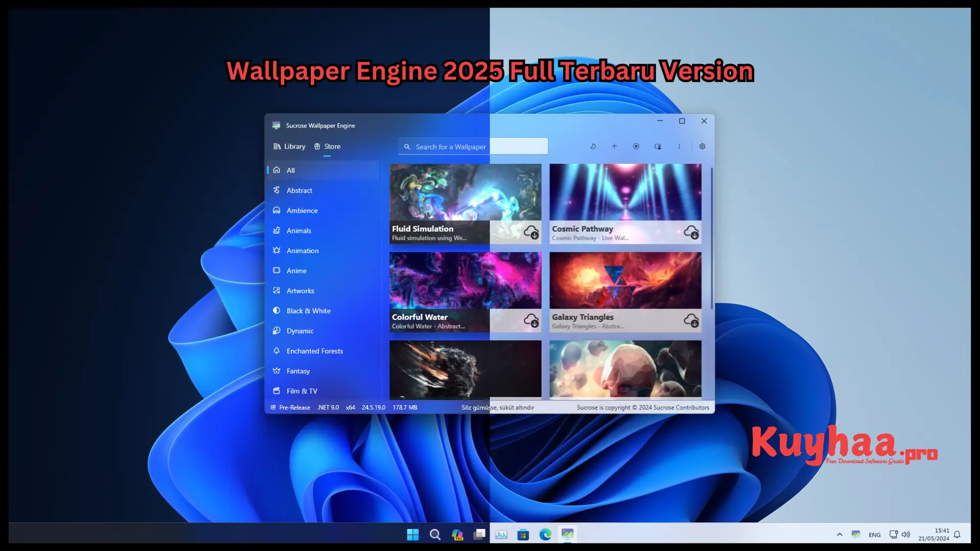
Task: Click the Enchanted Forests category label
Action: point(315,351)
